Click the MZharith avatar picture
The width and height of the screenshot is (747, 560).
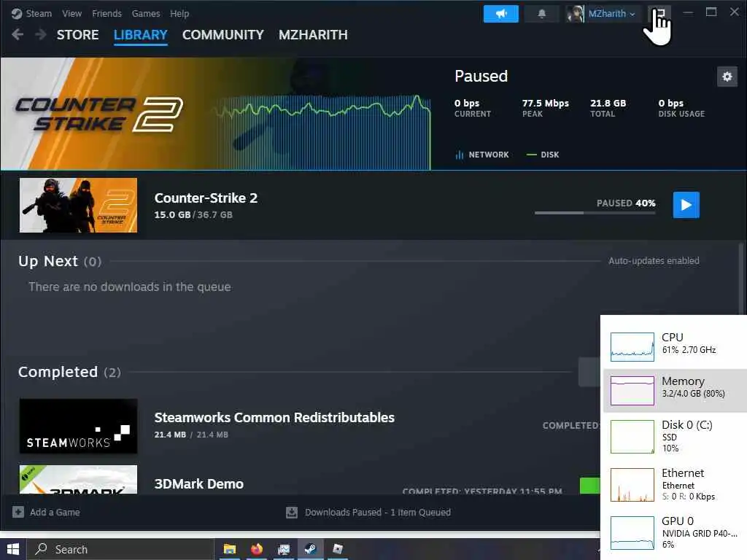(x=575, y=13)
